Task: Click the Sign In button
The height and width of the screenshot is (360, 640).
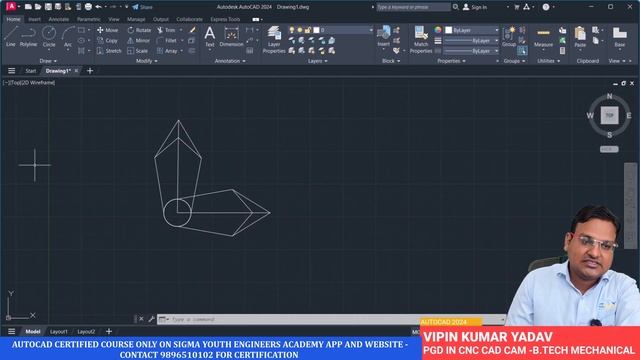Action: [475, 7]
